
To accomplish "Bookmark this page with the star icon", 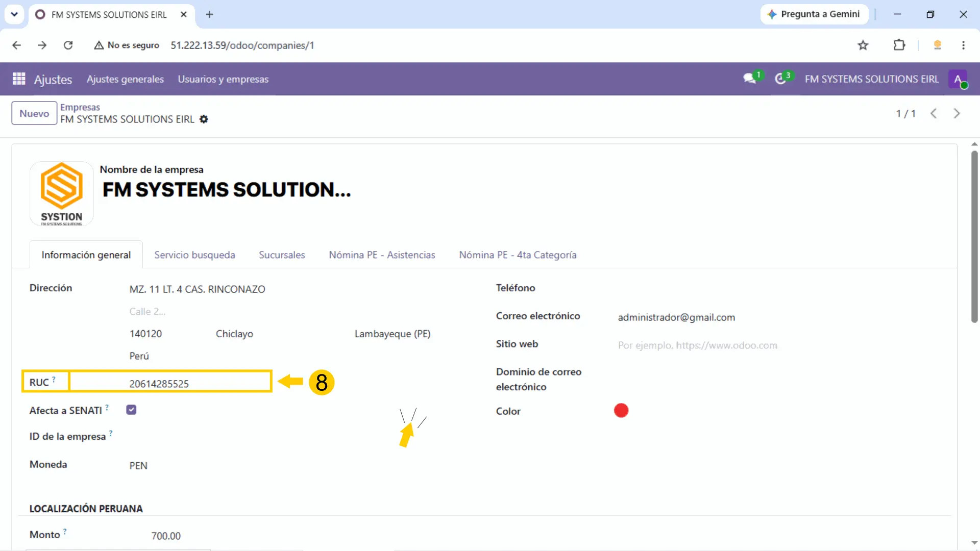I will pos(863,45).
